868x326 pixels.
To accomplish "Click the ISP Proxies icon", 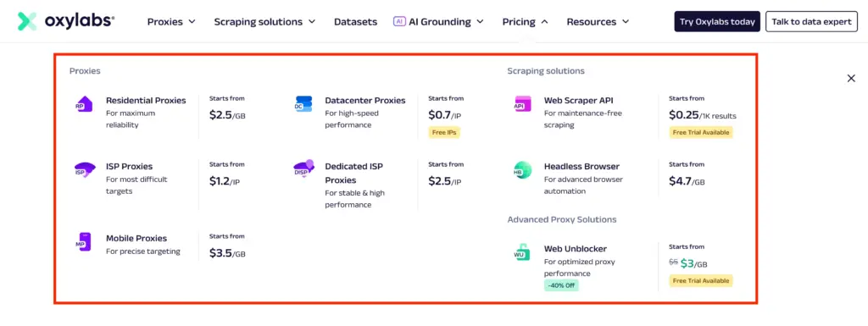I will (85, 169).
